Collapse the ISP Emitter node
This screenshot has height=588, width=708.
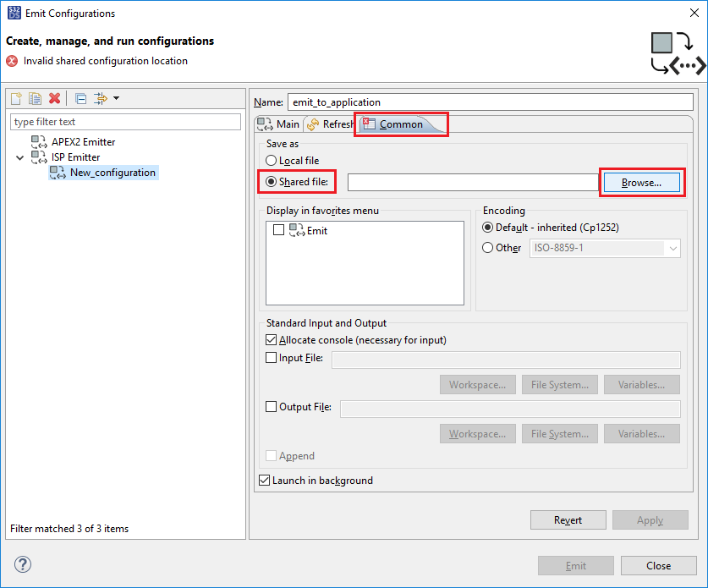pyautogui.click(x=19, y=157)
